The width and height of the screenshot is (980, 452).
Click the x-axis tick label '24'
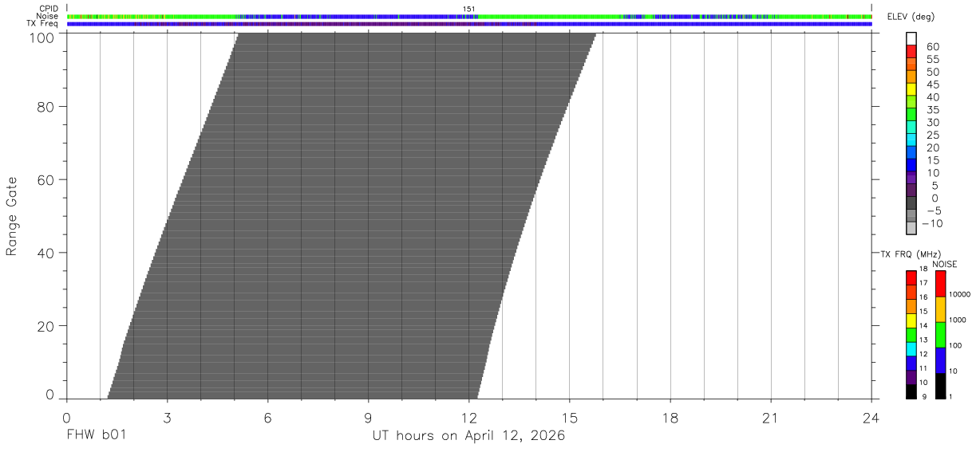pos(871,418)
